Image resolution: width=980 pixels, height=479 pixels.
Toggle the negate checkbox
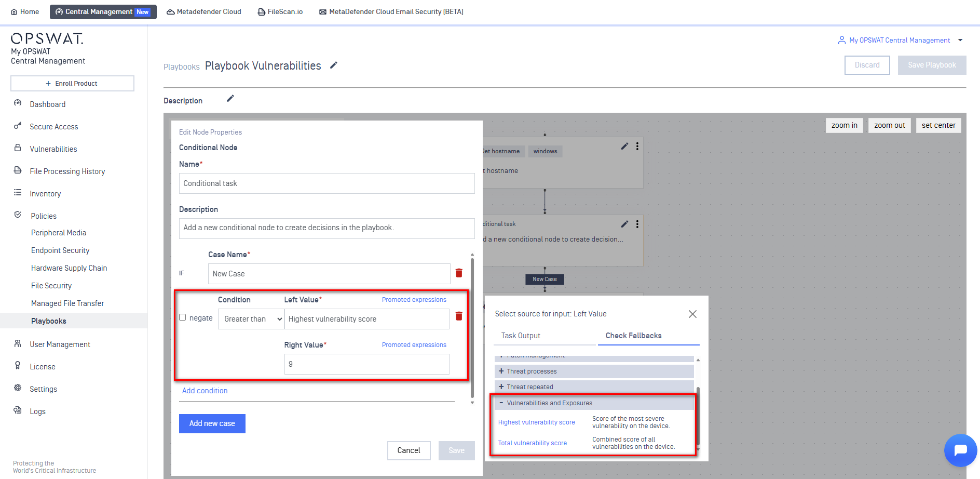tap(183, 317)
